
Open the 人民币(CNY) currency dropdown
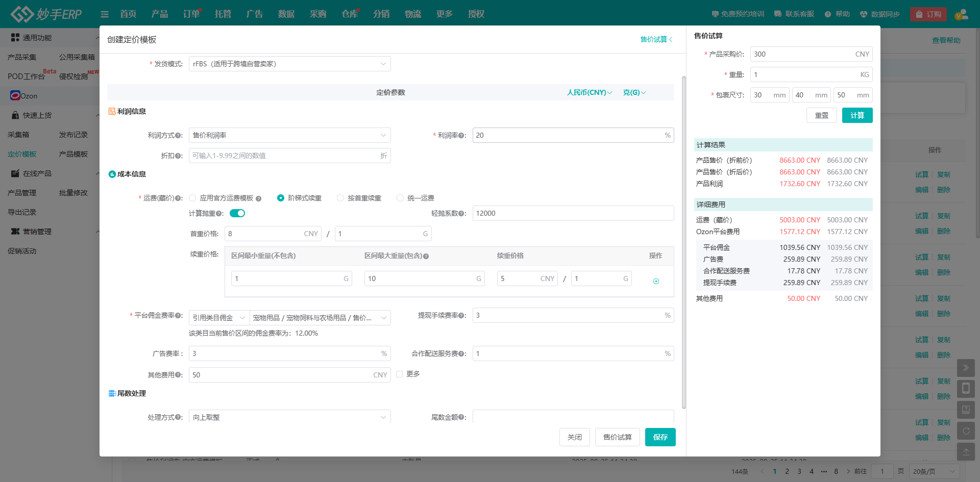tap(589, 92)
